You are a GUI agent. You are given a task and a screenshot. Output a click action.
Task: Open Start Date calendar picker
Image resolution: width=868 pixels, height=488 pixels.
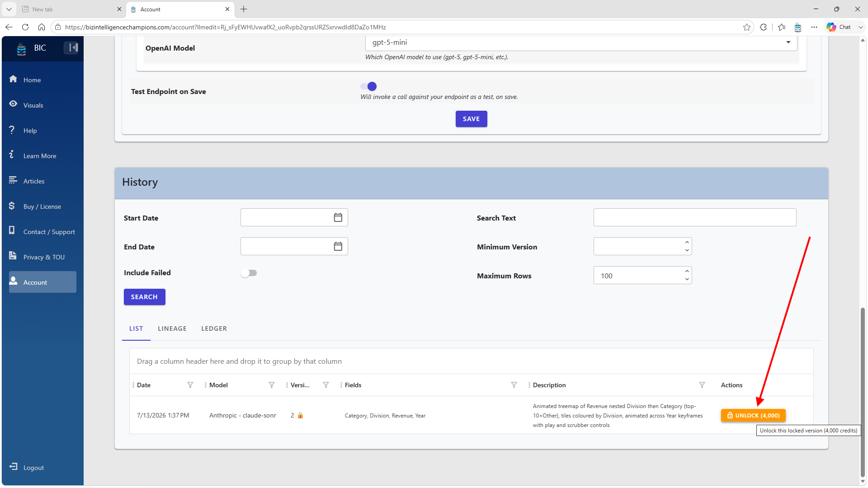[338, 217]
